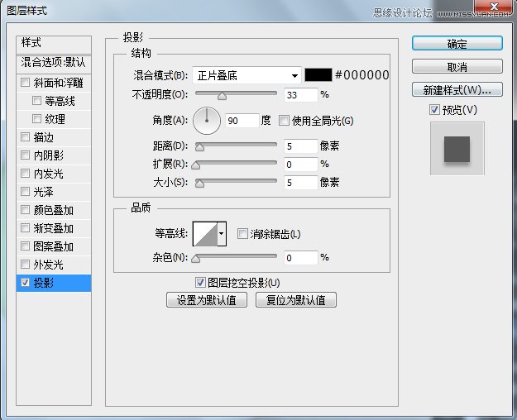Viewport: 517px width, 420px height.
Task: Click 设置为默认值 button
Action: (x=207, y=300)
